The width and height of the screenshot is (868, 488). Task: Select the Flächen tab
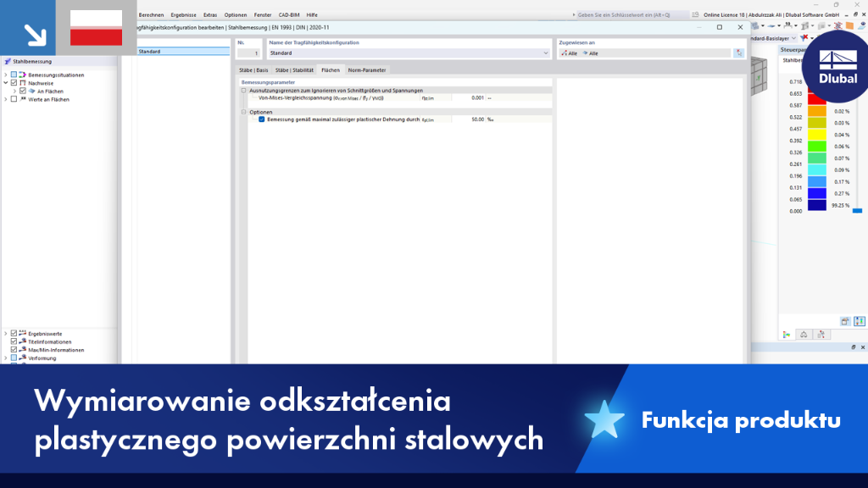331,70
